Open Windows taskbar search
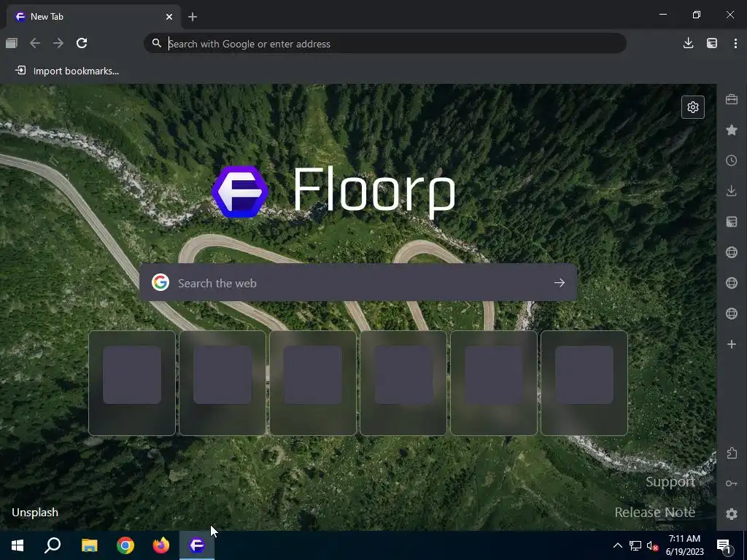 (x=53, y=545)
